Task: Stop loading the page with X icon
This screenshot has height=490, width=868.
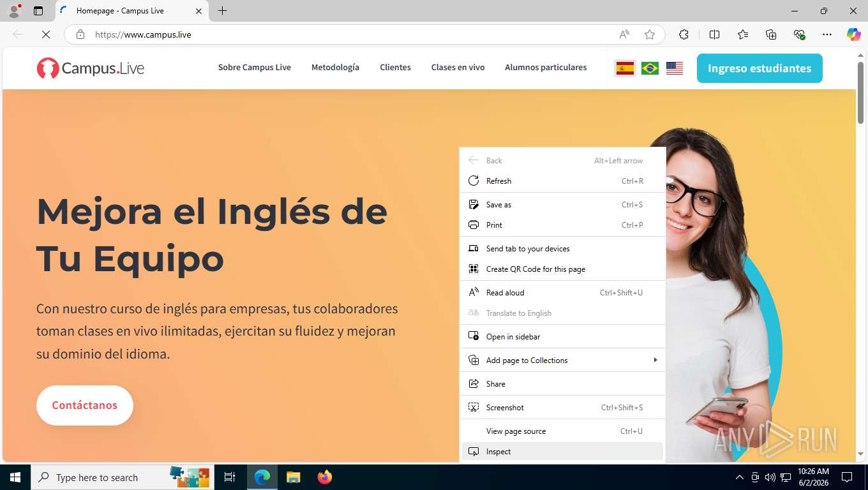Action: tap(46, 34)
